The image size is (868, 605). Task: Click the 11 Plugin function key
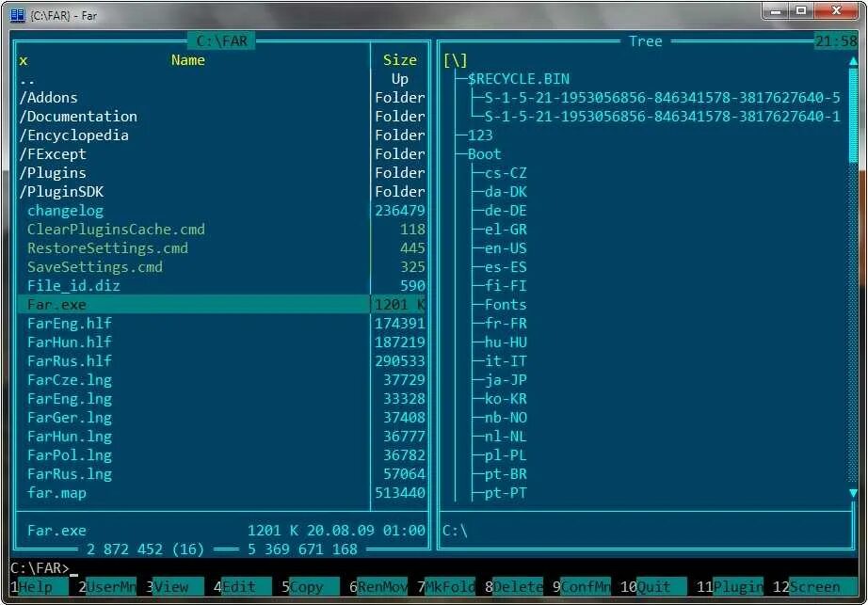pos(730,587)
